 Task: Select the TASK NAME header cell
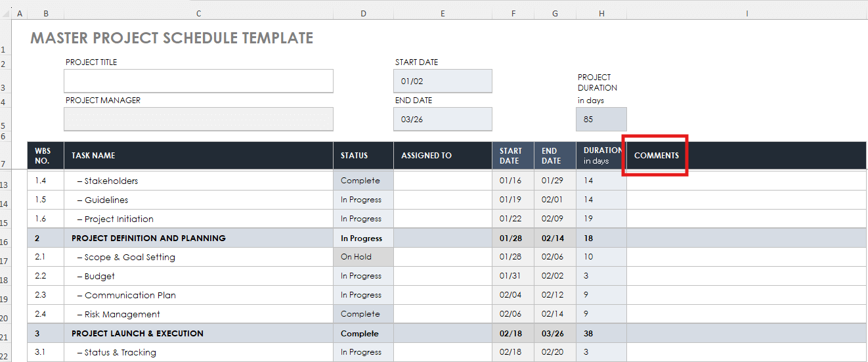(x=198, y=156)
